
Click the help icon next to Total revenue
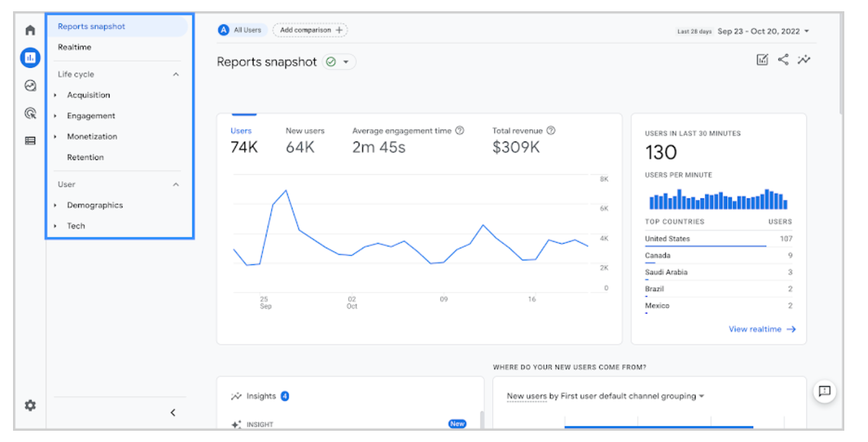pos(551,130)
